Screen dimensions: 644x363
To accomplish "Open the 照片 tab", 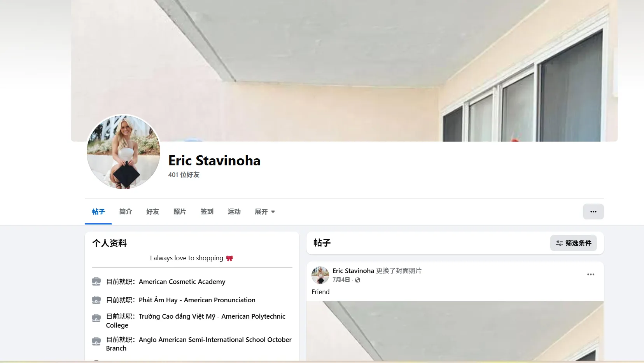I will pyautogui.click(x=180, y=212).
